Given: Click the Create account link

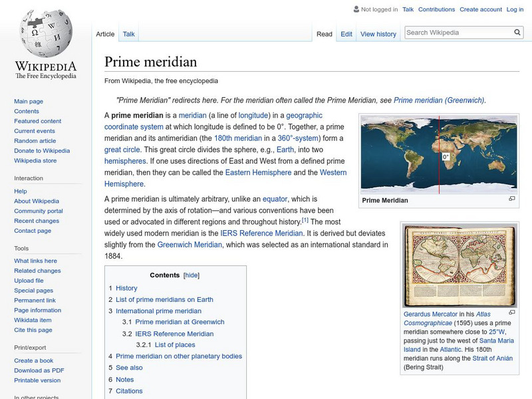Looking at the screenshot, I should (x=481, y=9).
